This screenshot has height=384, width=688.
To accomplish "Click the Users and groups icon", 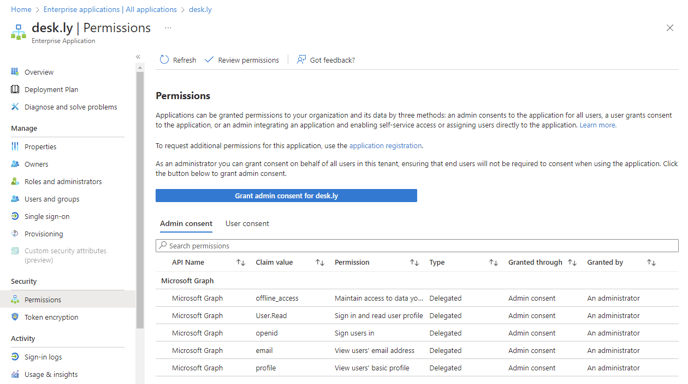I will (15, 199).
